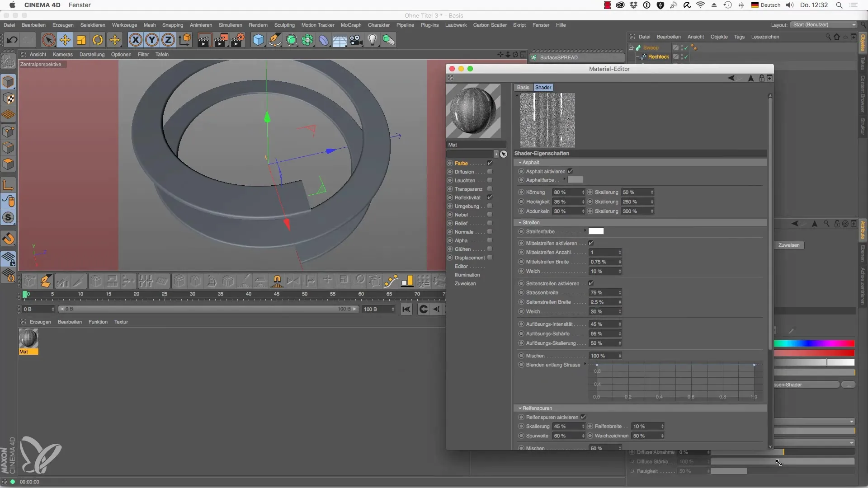This screenshot has height=488, width=868.
Task: Click Körnung value stepper
Action: click(x=583, y=192)
